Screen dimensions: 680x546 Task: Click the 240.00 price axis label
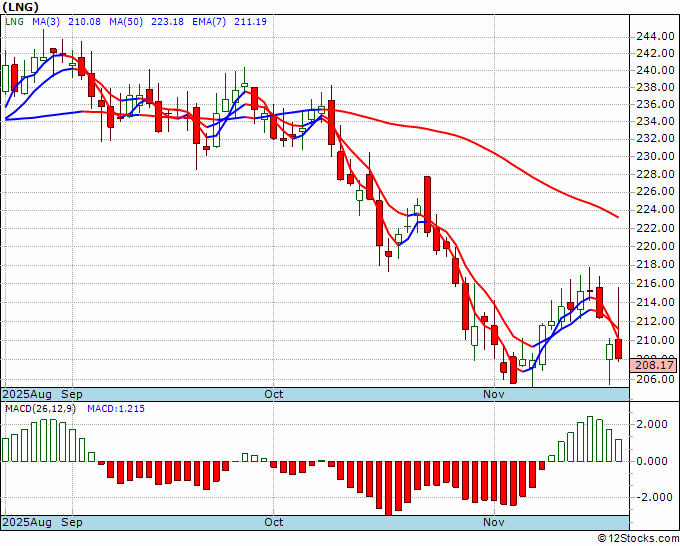click(x=655, y=70)
